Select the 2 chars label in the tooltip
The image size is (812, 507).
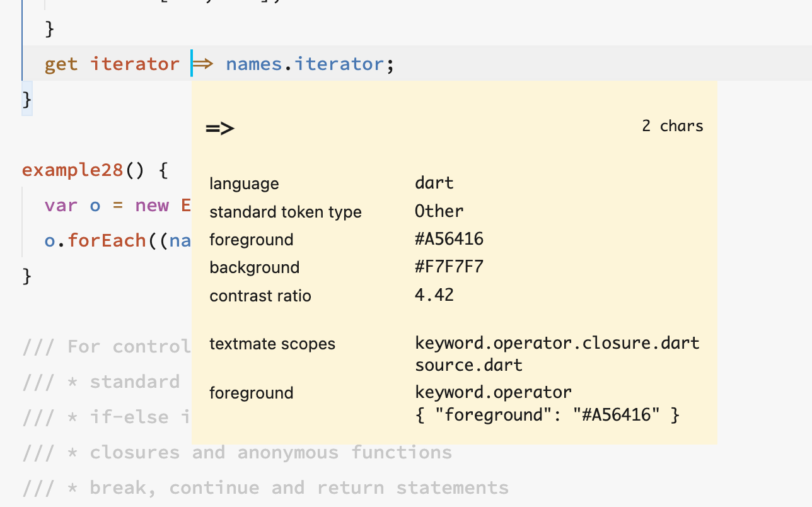(672, 125)
